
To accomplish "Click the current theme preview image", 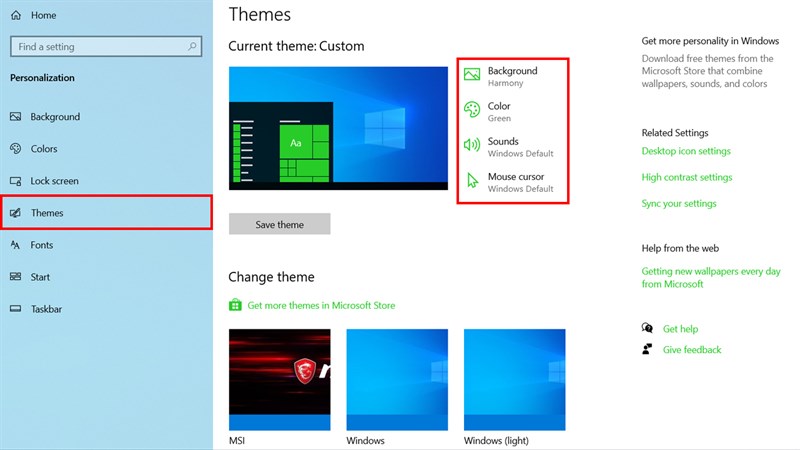I will coord(338,128).
